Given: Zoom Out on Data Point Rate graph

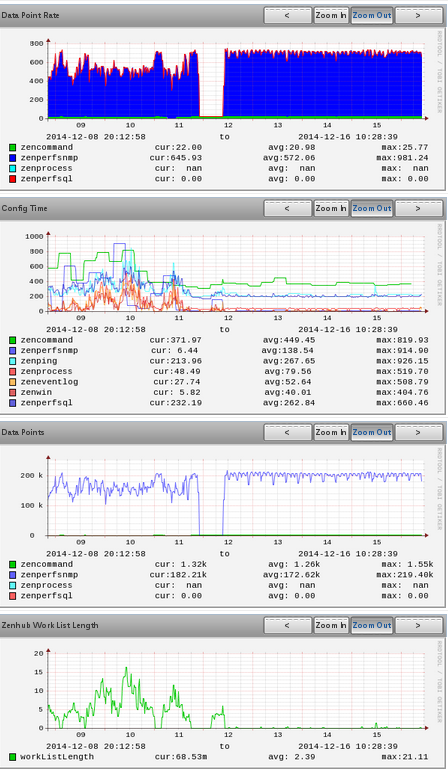Looking at the screenshot, I should [371, 15].
